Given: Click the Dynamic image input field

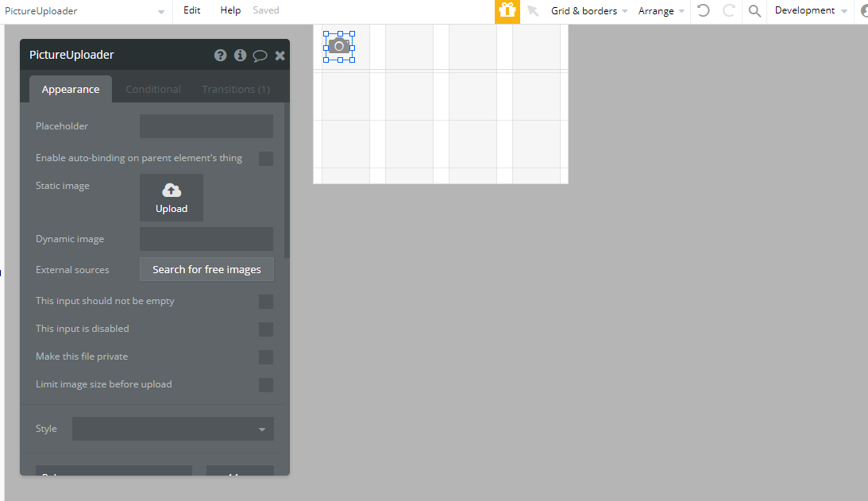Looking at the screenshot, I should [206, 239].
